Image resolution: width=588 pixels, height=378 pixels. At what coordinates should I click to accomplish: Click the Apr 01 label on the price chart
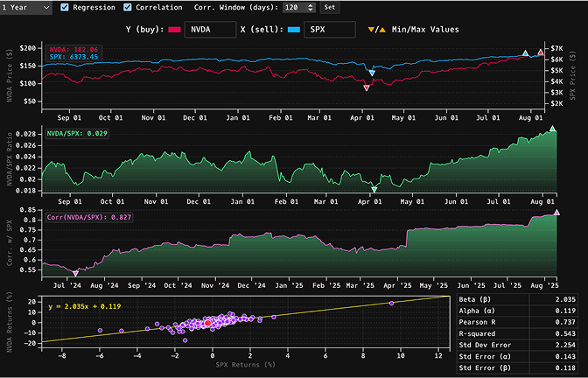tap(362, 118)
